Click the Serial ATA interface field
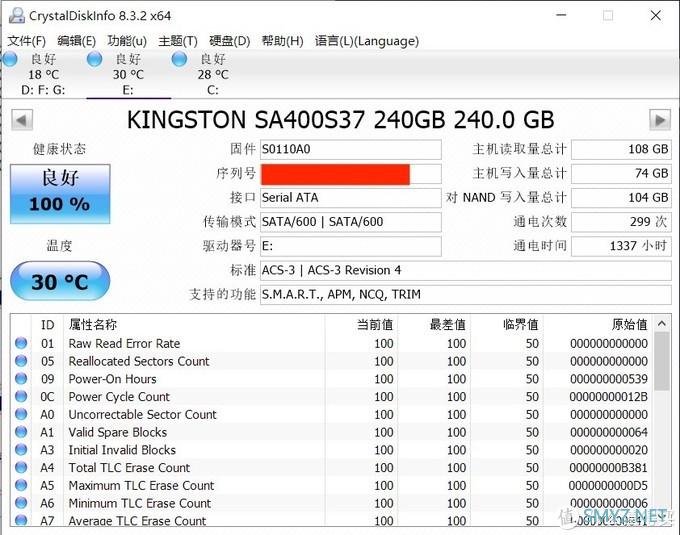This screenshot has height=535, width=680. pyautogui.click(x=350, y=198)
